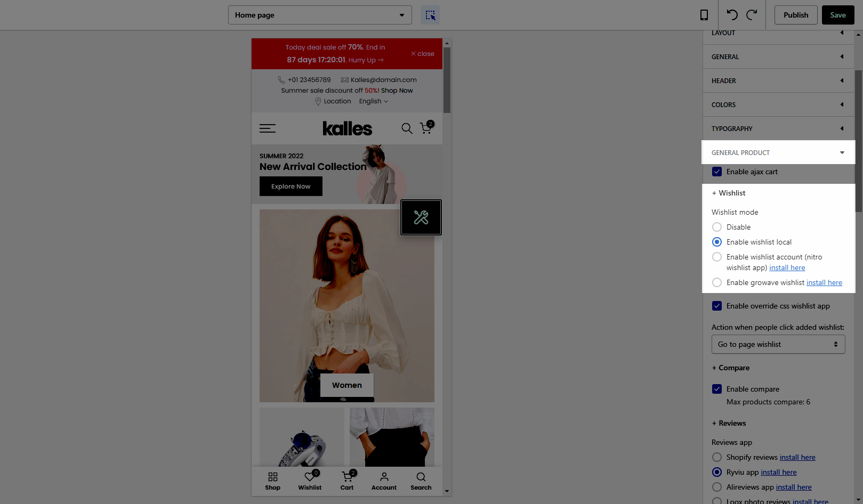This screenshot has height=504, width=863.
Task: Click the Publish button
Action: click(796, 15)
